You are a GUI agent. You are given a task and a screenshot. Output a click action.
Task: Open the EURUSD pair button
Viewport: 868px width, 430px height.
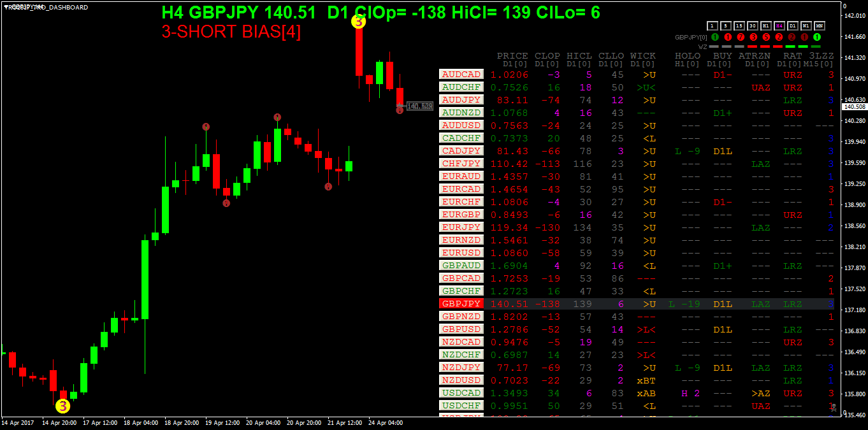click(461, 253)
